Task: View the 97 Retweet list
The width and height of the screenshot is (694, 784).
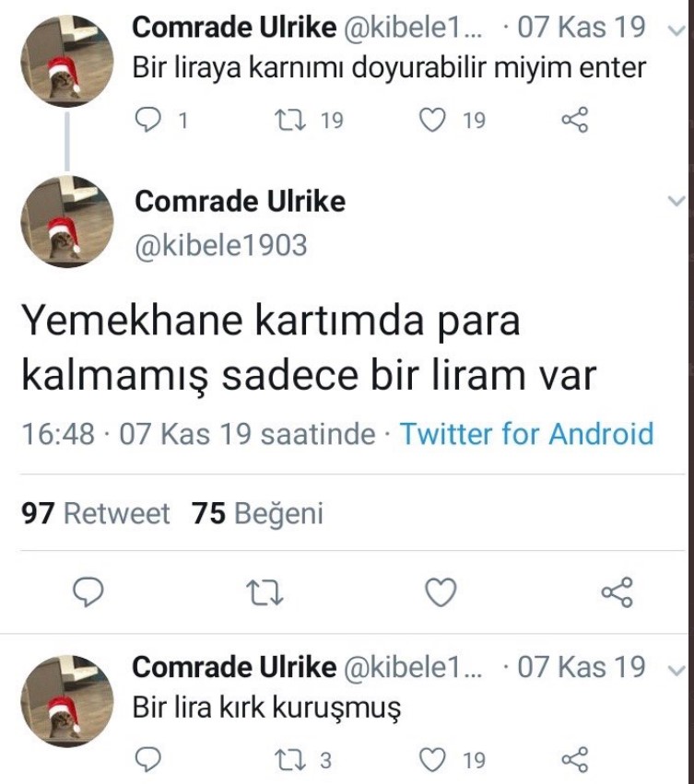Action: click(x=95, y=514)
